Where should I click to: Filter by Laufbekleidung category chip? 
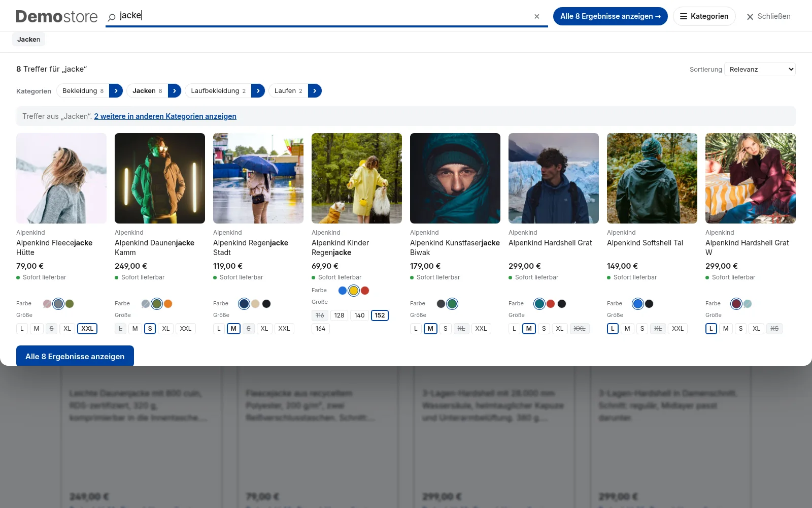point(218,91)
